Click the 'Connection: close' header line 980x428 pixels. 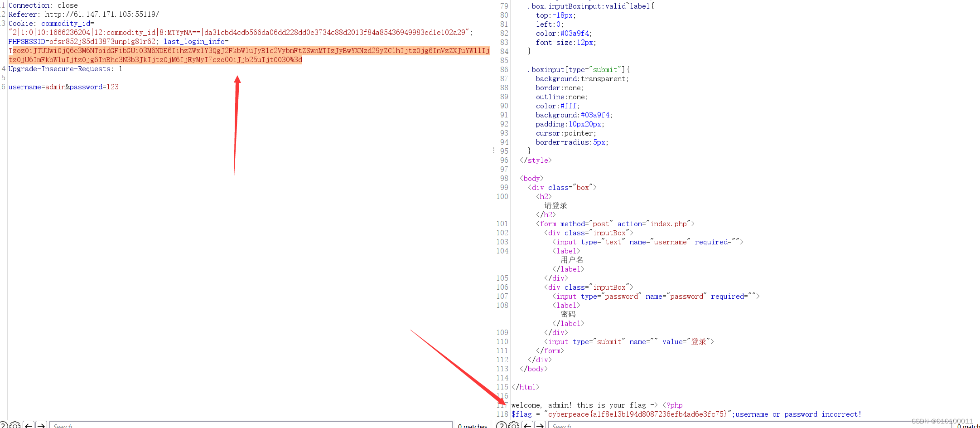point(43,5)
